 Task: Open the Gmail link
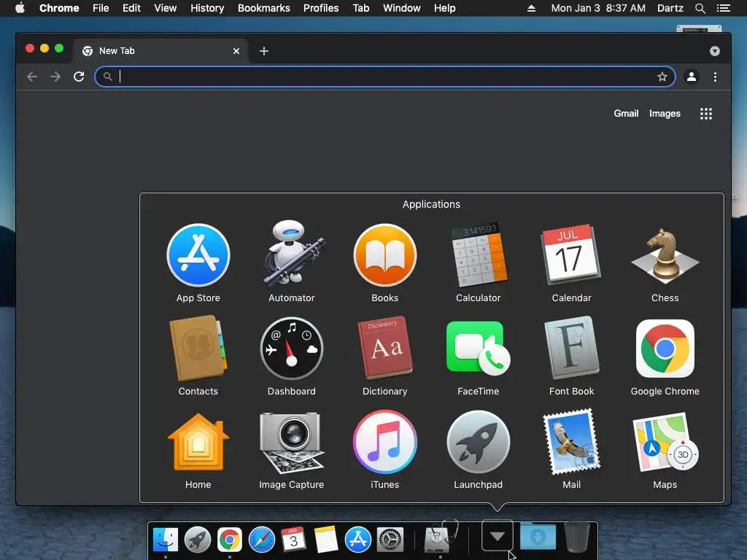tap(626, 113)
